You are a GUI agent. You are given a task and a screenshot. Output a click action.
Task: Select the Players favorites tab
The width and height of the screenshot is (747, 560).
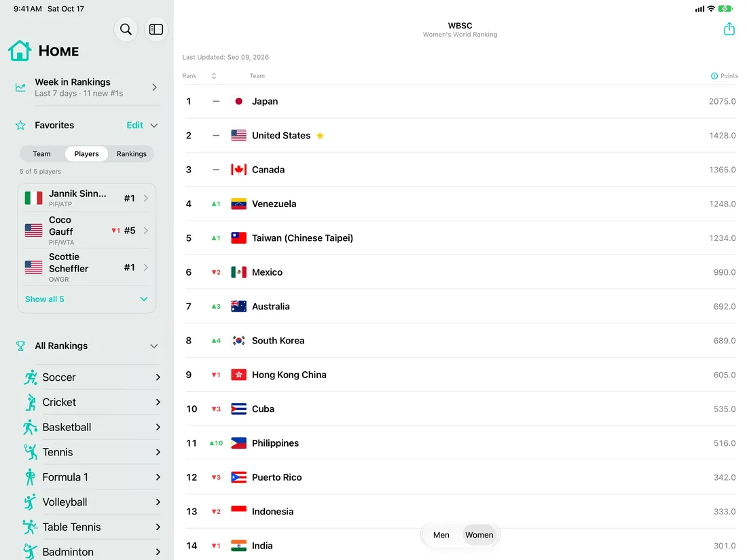click(x=86, y=154)
